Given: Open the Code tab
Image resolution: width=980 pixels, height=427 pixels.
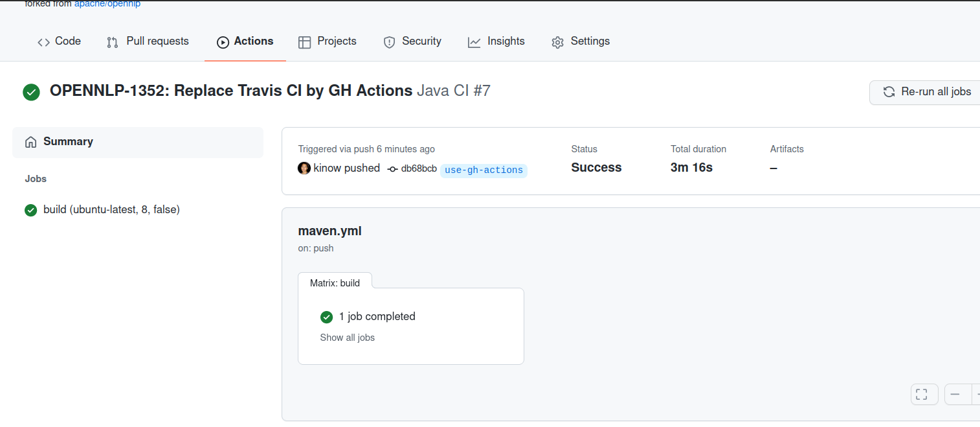Looking at the screenshot, I should point(59,41).
